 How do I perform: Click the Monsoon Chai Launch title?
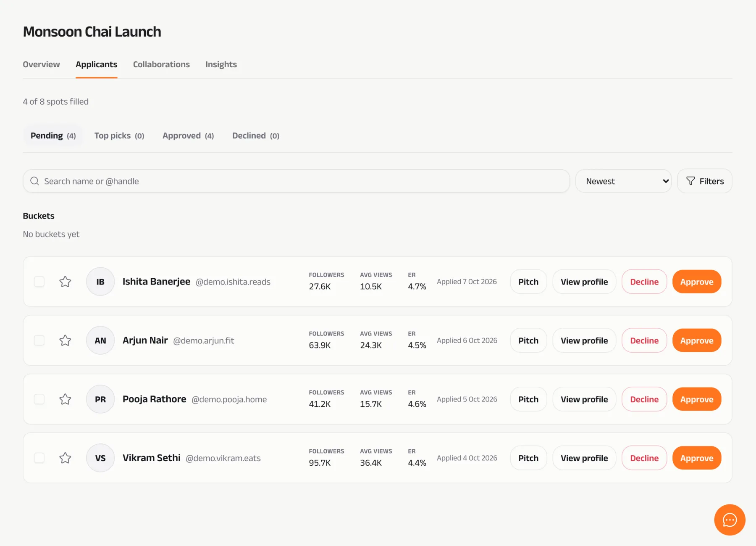(92, 32)
